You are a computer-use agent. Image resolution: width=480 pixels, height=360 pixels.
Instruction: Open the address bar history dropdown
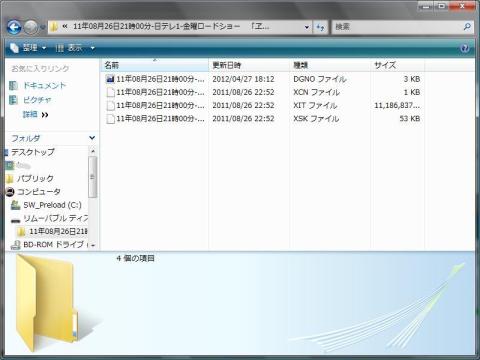[307, 27]
